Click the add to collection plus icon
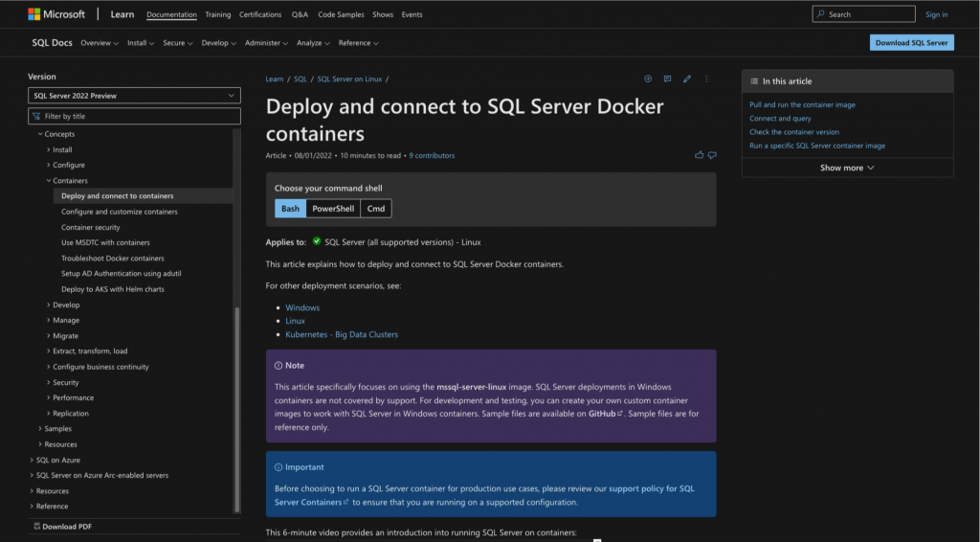Screen dimensions: 980x542 (x=648, y=79)
